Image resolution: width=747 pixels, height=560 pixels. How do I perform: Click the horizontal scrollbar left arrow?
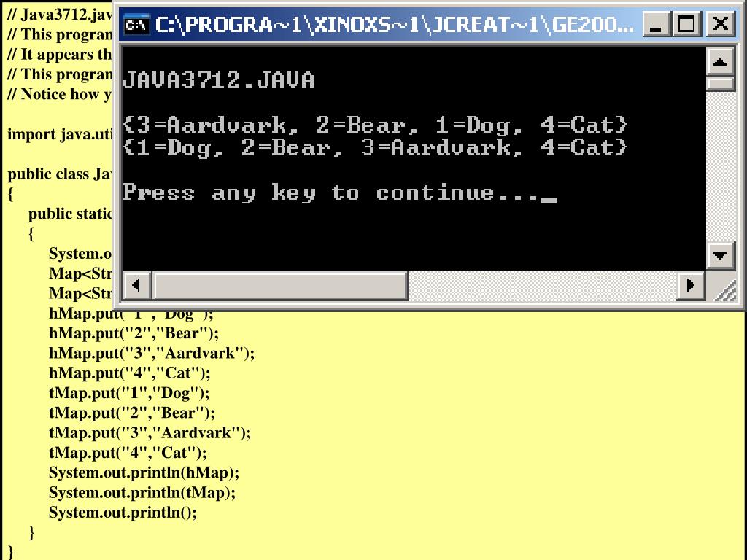(x=136, y=286)
